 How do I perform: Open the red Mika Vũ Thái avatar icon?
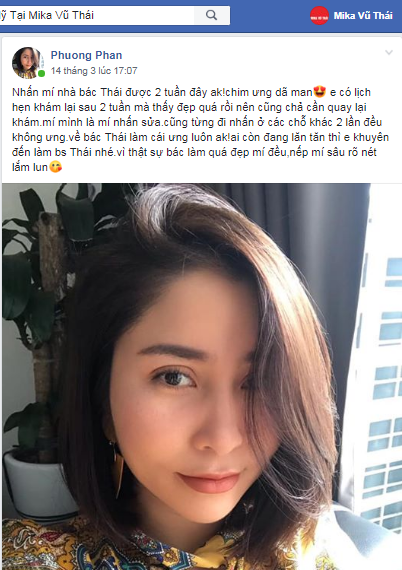click(319, 16)
